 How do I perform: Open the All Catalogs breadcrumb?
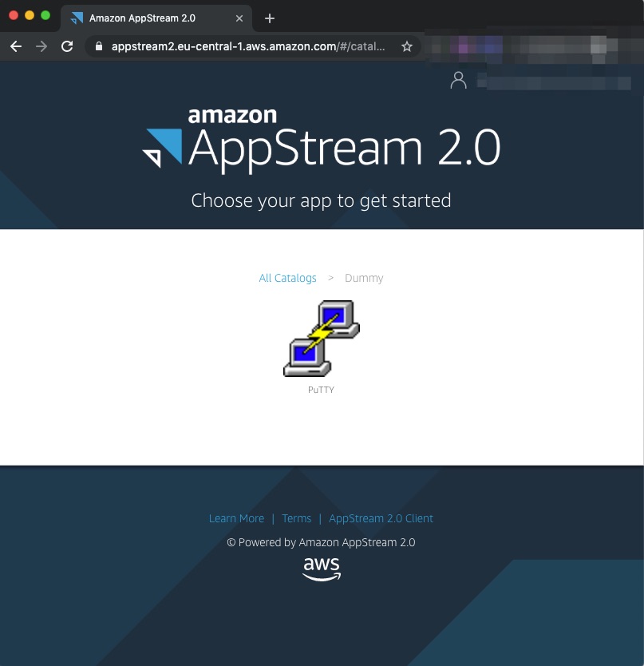click(x=287, y=278)
